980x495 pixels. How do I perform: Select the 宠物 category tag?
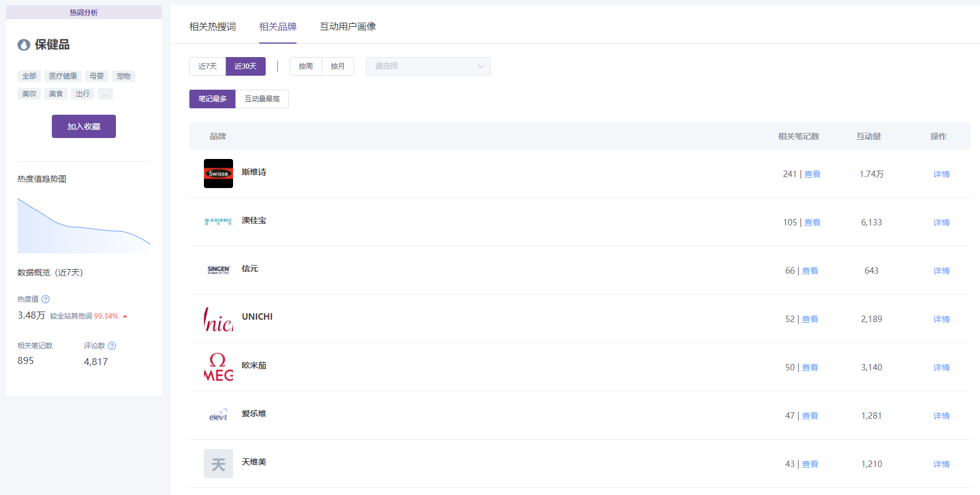(124, 76)
